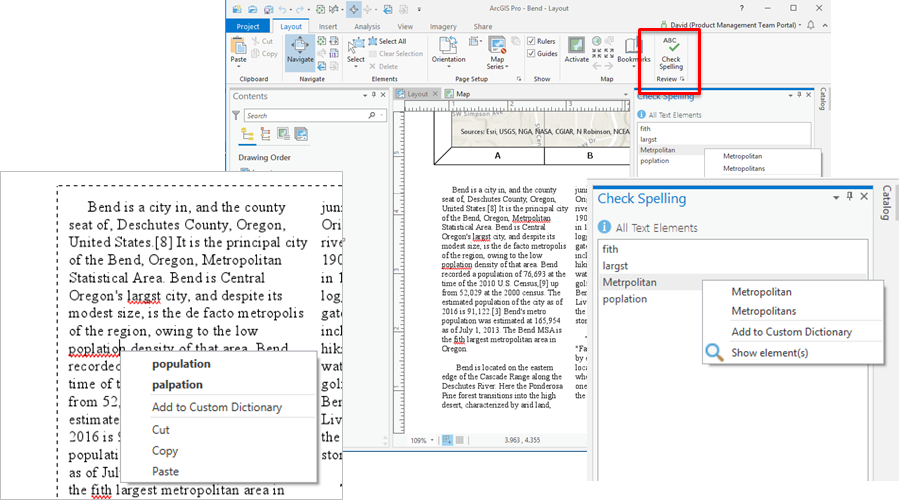Open the page size dropdown icon beside Orientation
Viewport: 899px width, 500px height.
click(x=474, y=41)
